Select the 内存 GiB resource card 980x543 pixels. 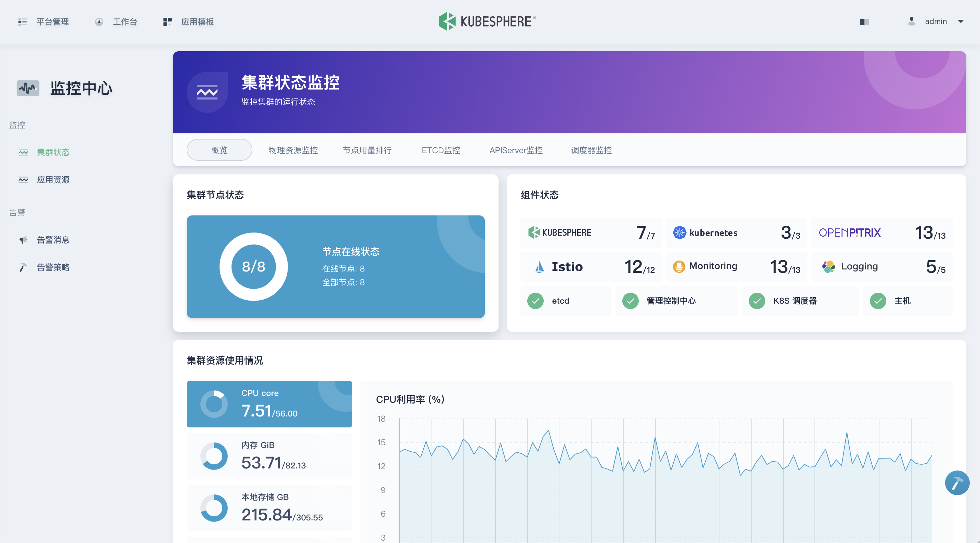tap(269, 456)
